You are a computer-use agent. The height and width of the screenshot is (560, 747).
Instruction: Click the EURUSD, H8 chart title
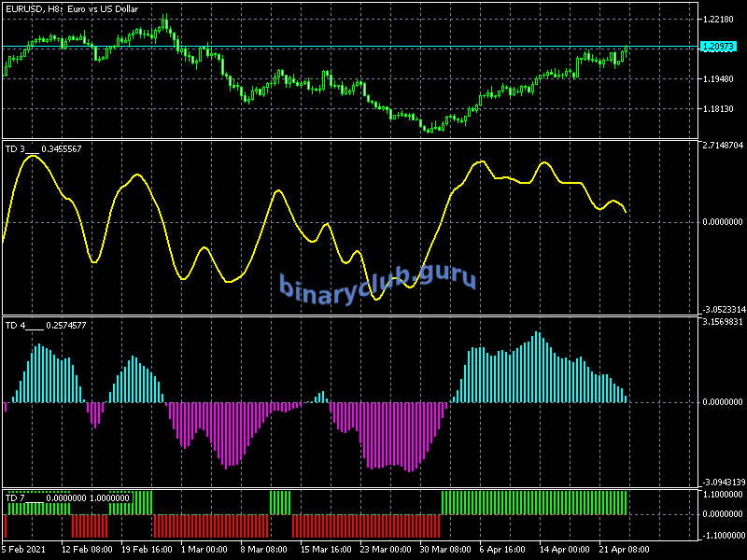point(69,9)
